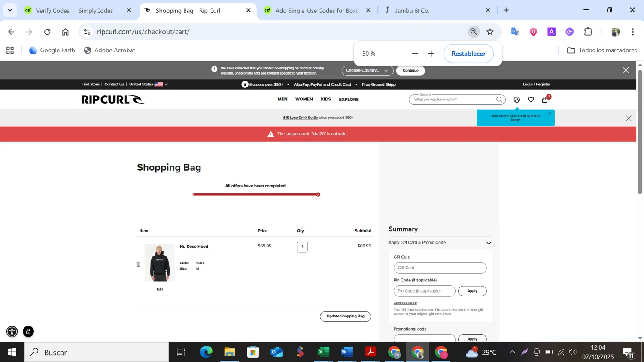Click the search magnifier in Rip Curl search
The width and height of the screenshot is (644, 362).
[x=499, y=100]
